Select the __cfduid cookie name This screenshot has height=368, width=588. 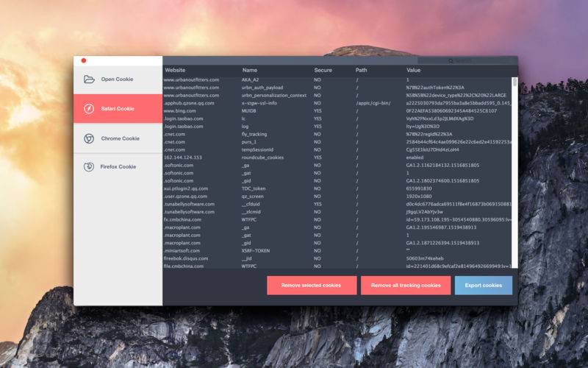(x=251, y=205)
